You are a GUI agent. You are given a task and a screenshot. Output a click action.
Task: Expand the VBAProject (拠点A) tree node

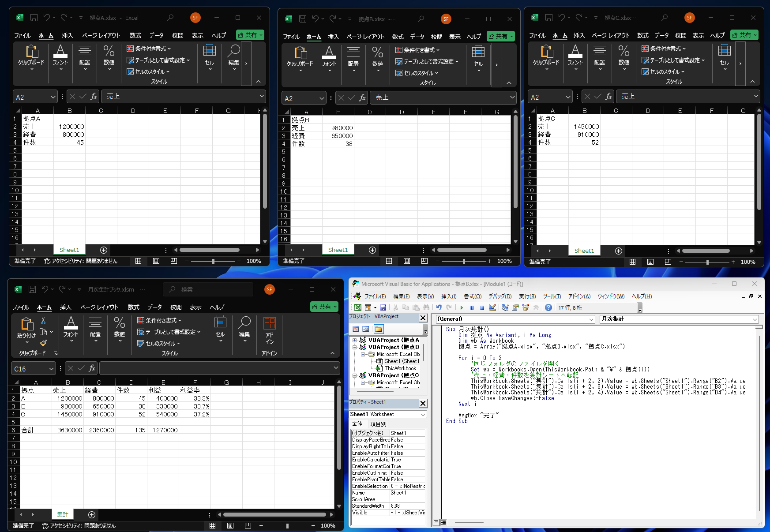click(x=354, y=340)
